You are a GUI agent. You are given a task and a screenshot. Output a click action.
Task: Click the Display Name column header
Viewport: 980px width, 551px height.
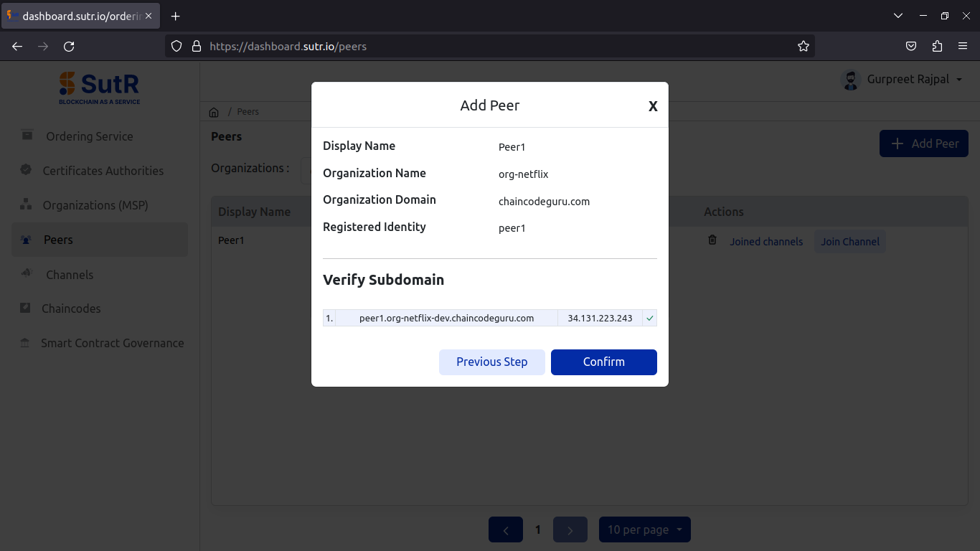(x=254, y=212)
